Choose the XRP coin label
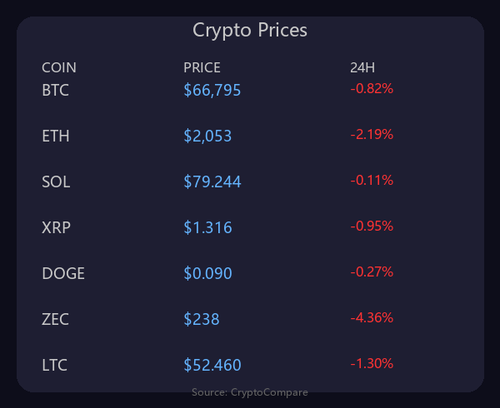Viewport: 500px width, 408px height. click(56, 228)
